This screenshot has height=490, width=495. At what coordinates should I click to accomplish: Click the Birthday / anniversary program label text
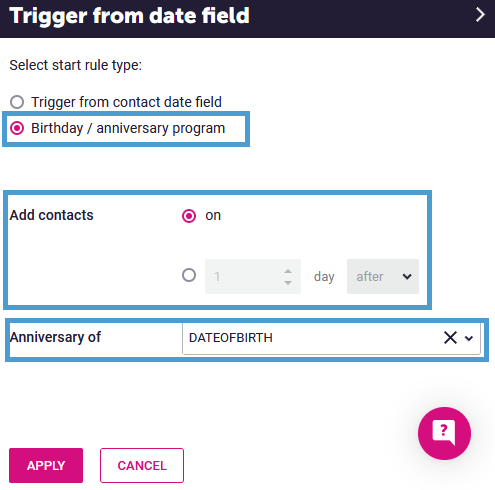pos(128,128)
